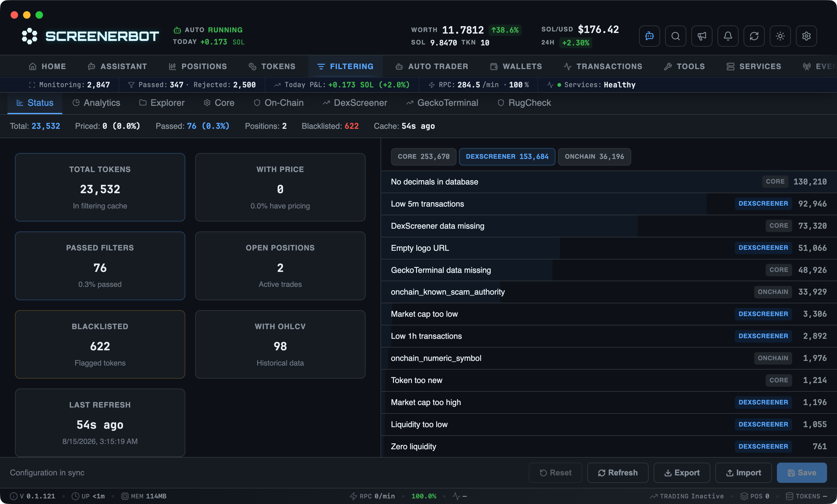Image resolution: width=837 pixels, height=504 pixels.
Task: Click the 'Market cap too low' row
Action: (609, 314)
